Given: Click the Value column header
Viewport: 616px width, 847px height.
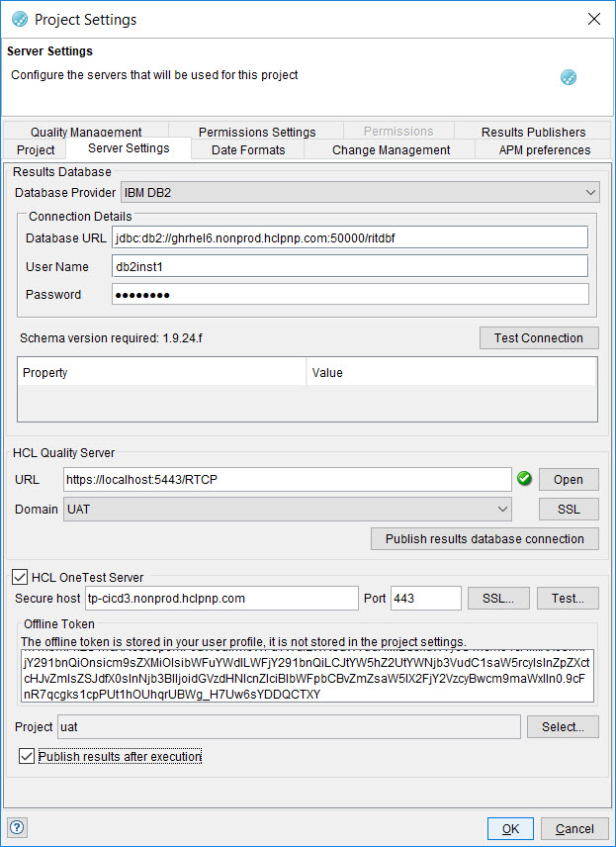Looking at the screenshot, I should pyautogui.click(x=451, y=373).
